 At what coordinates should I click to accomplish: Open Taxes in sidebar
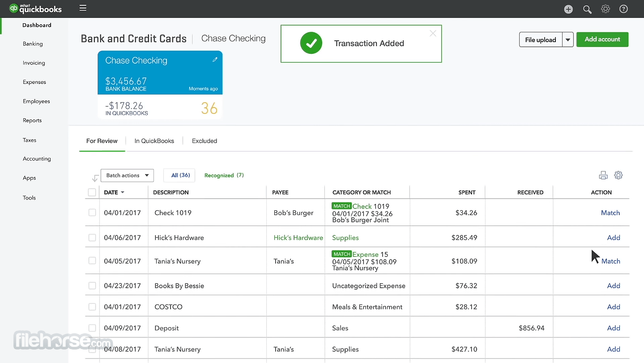pos(30,140)
